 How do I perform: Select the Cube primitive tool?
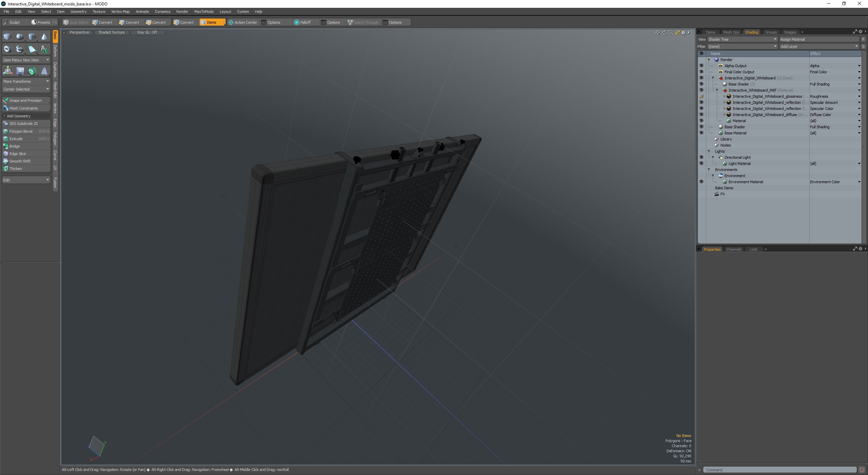(7, 37)
